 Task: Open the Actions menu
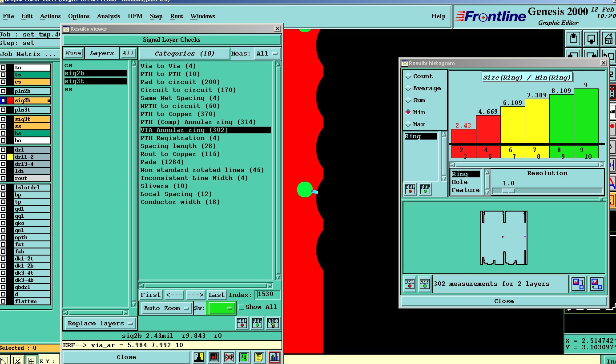[x=50, y=16]
